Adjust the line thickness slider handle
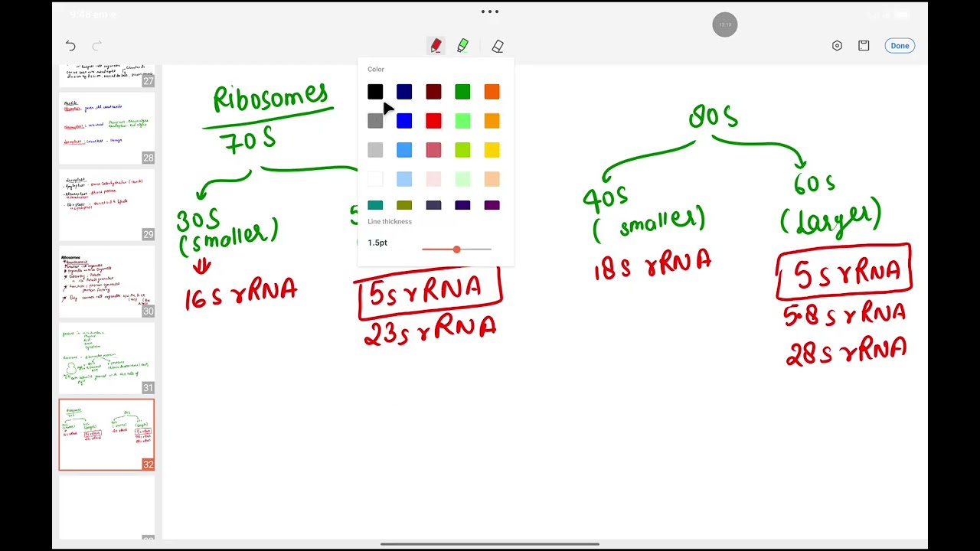This screenshot has height=551, width=980. (456, 249)
